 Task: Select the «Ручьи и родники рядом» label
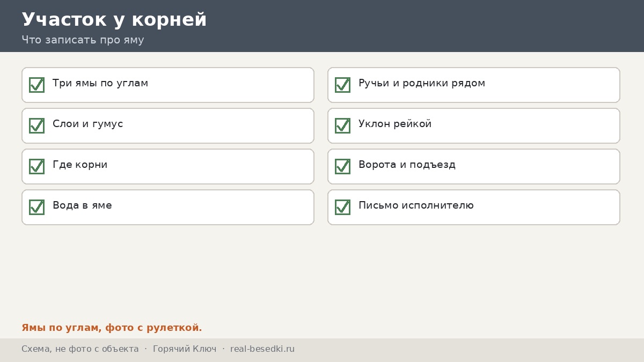pos(422,83)
